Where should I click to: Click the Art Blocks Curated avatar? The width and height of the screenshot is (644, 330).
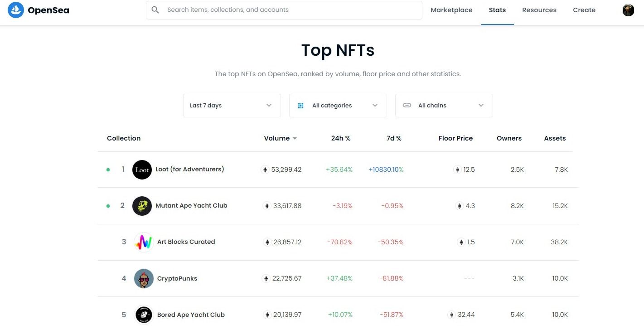pyautogui.click(x=144, y=242)
